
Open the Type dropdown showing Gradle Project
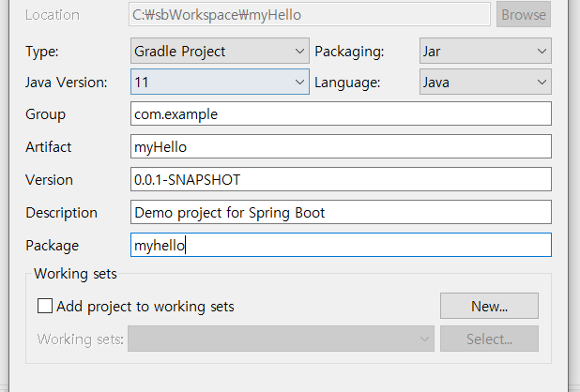[219, 51]
